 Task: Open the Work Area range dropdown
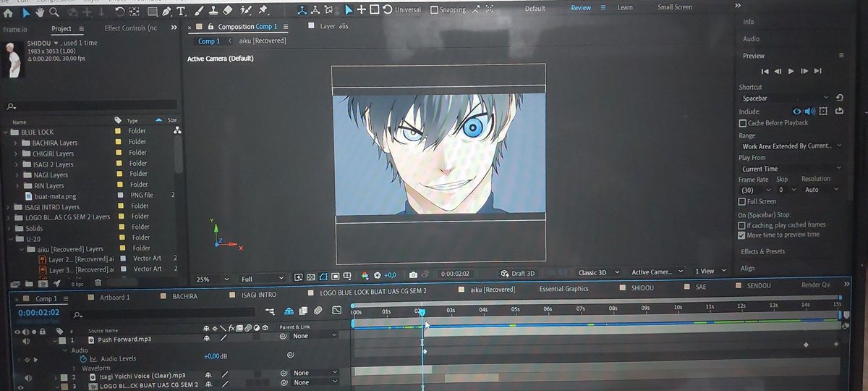[x=791, y=146]
